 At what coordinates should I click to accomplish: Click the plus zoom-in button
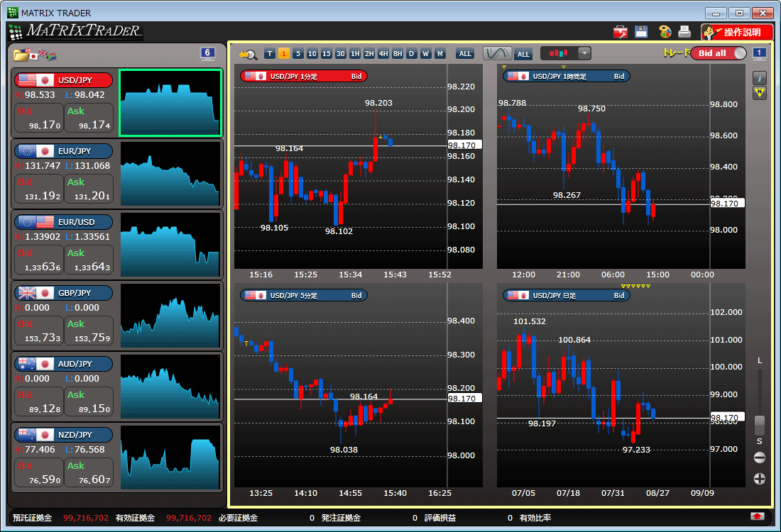click(759, 479)
